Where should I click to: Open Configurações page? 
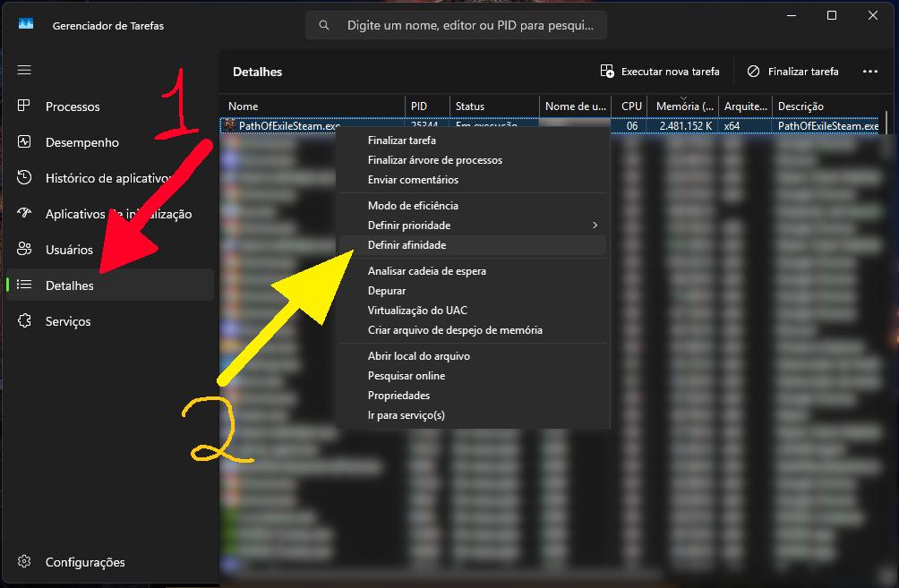point(110,562)
